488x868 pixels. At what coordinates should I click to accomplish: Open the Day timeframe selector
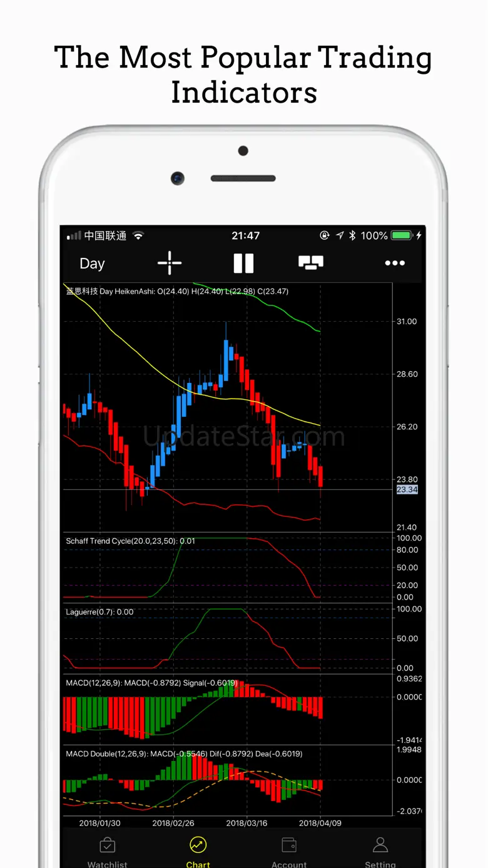click(92, 263)
